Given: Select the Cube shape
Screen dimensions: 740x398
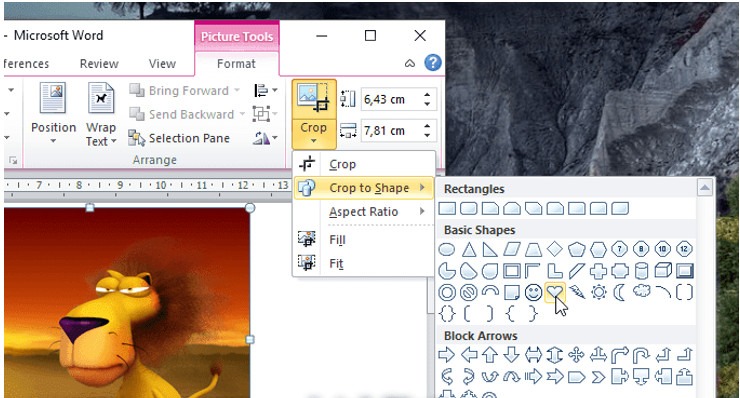Looking at the screenshot, I should click(663, 271).
